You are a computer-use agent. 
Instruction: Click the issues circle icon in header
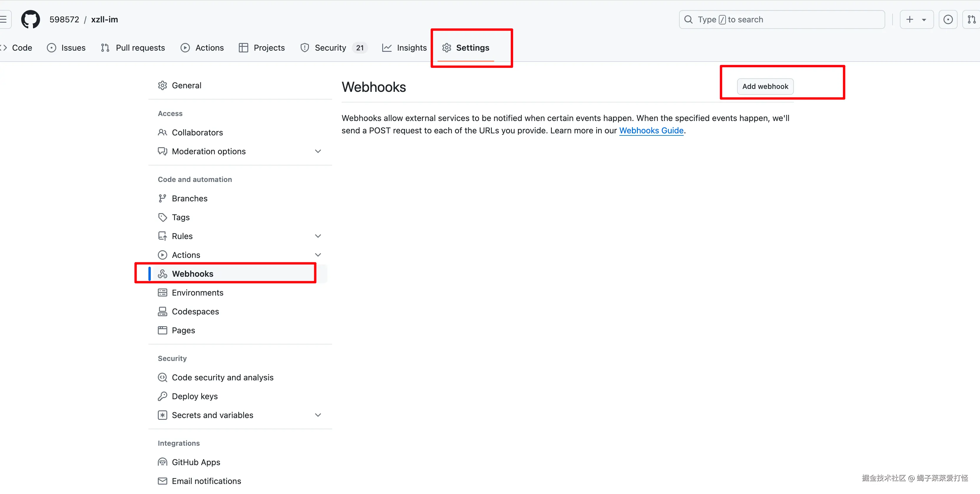[948, 19]
